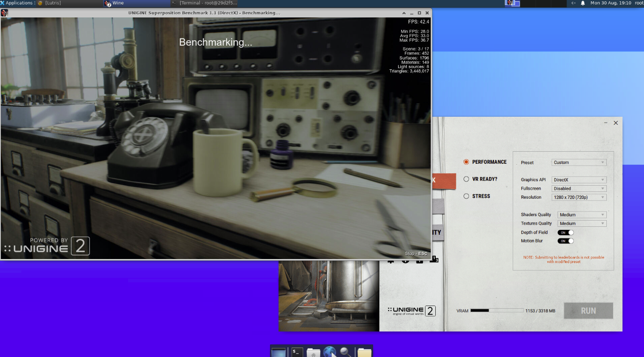
Task: Launch the terminal emulator from the dock
Action: [x=296, y=352]
